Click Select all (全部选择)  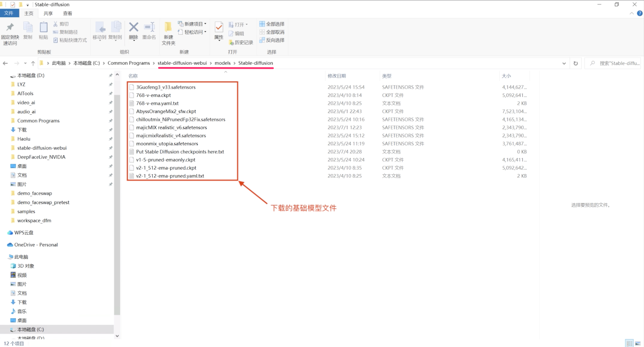tap(272, 24)
